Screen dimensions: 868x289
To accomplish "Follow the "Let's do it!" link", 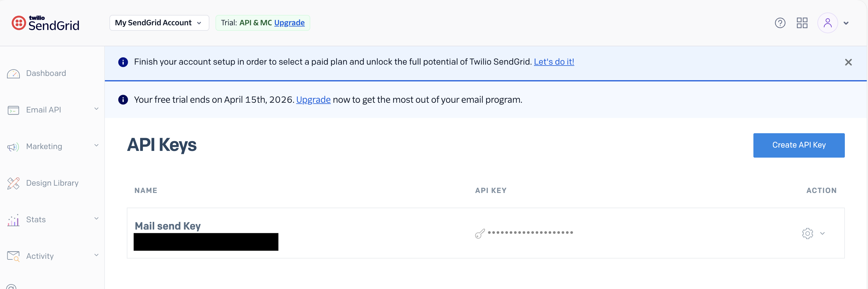I will pos(553,62).
